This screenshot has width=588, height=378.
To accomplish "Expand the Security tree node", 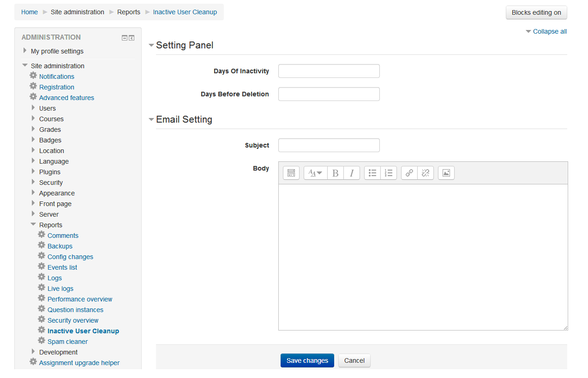I will pos(33,182).
